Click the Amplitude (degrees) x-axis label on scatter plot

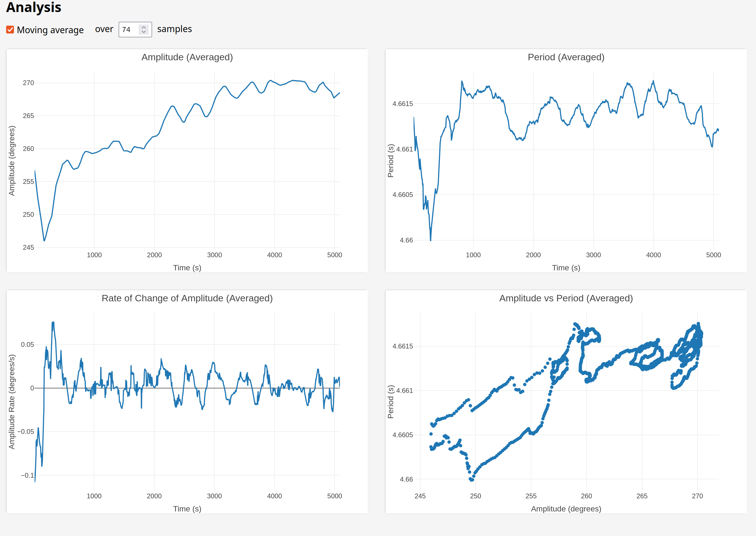[x=566, y=509]
